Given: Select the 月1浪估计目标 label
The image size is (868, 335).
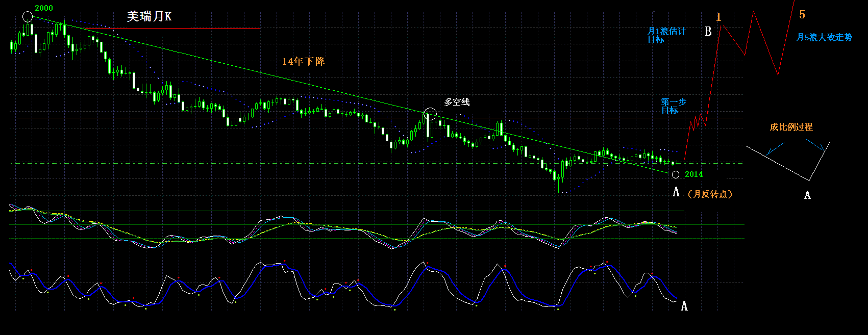Looking at the screenshot, I should pyautogui.click(x=666, y=35).
